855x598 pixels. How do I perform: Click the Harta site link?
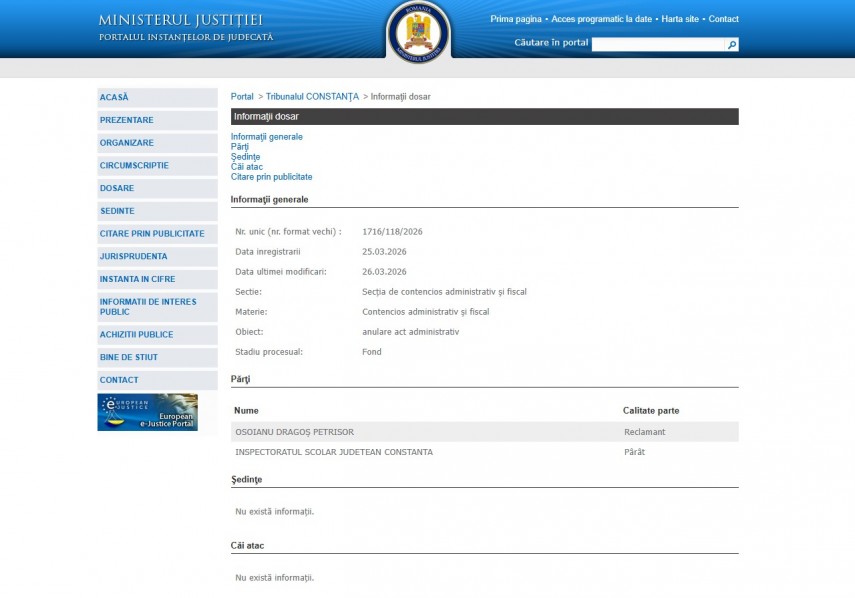click(x=680, y=19)
